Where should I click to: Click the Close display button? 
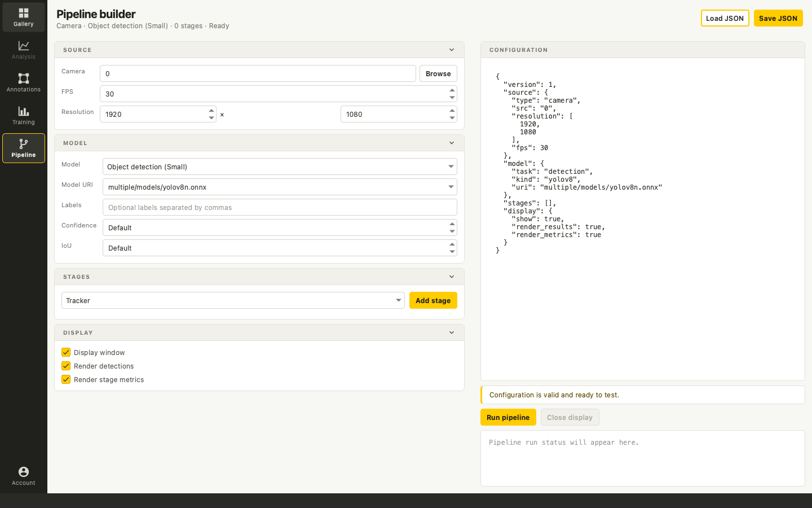click(570, 417)
